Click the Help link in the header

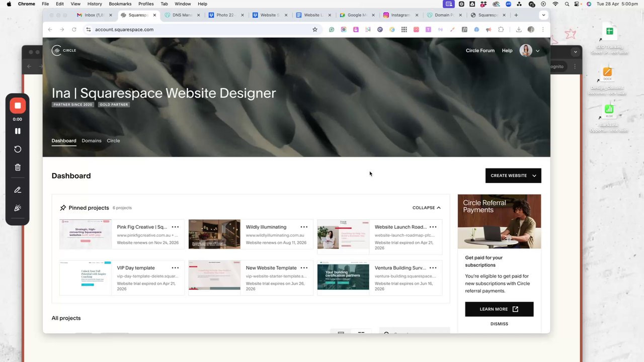pyautogui.click(x=507, y=51)
